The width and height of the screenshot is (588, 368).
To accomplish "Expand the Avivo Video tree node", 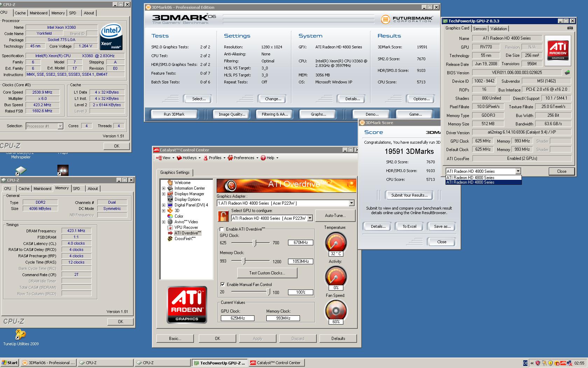I will coord(163,222).
